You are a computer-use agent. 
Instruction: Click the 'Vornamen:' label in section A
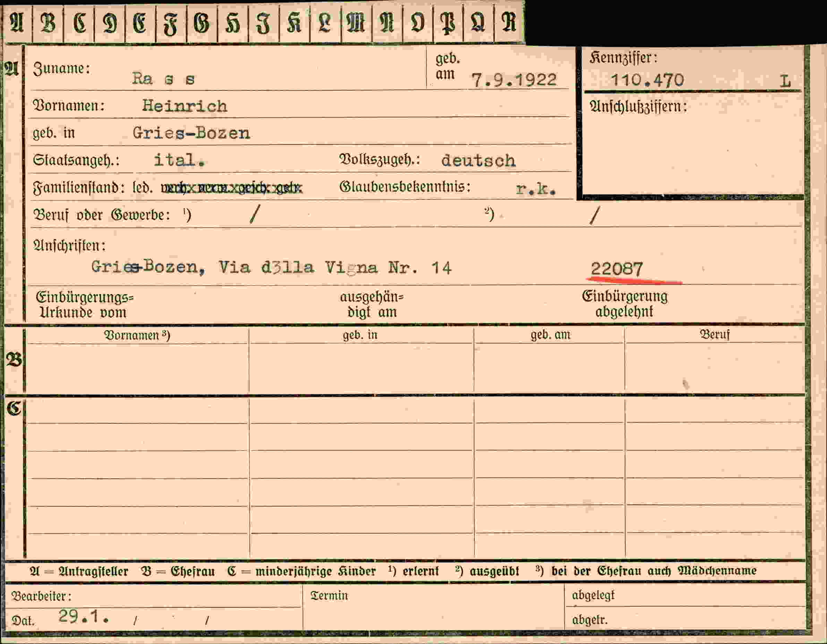point(69,106)
